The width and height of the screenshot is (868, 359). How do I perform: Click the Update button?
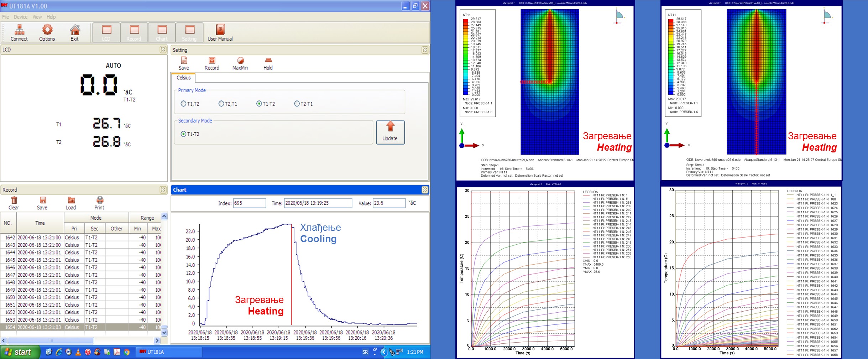coord(390,132)
